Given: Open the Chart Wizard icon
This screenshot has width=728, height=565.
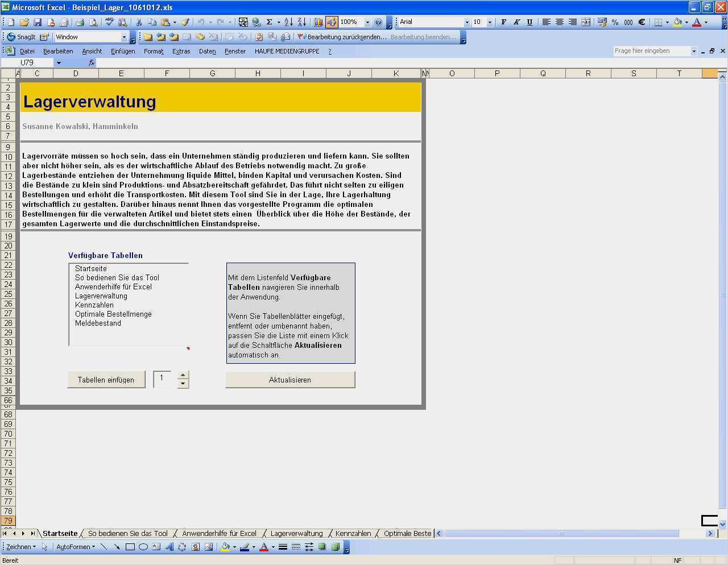Looking at the screenshot, I should pyautogui.click(x=318, y=22).
